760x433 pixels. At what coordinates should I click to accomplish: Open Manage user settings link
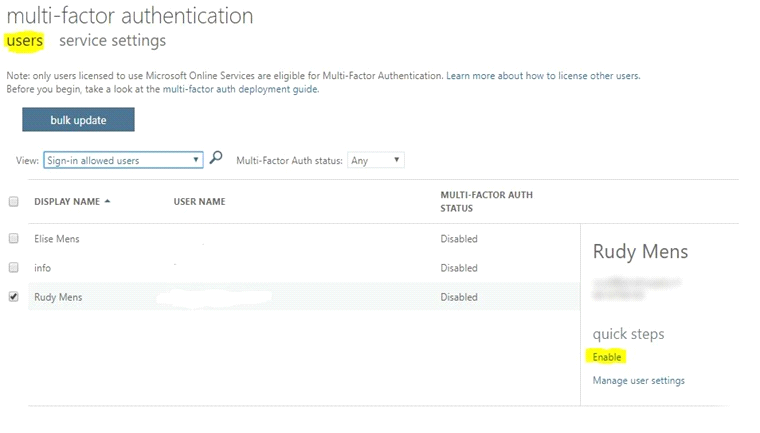[x=639, y=381]
